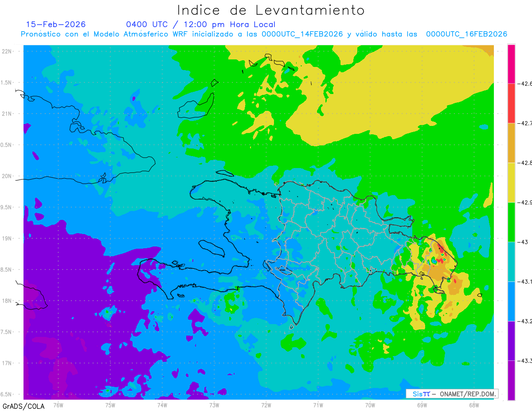
Task: Click '0400 UTC / 12:00 pm Hora Local'
Action: tap(201, 24)
